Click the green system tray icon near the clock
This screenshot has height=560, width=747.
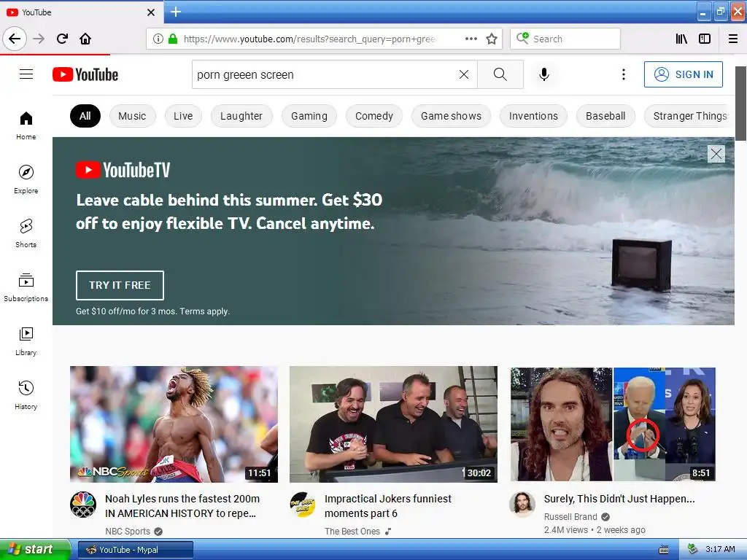click(x=693, y=549)
